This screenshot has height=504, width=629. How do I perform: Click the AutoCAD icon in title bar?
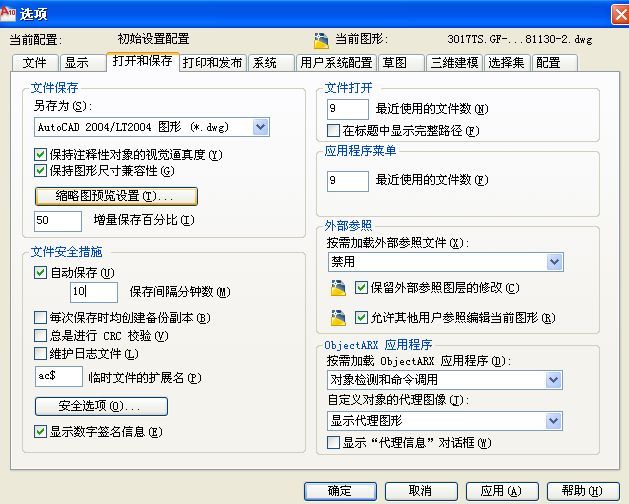click(x=11, y=13)
